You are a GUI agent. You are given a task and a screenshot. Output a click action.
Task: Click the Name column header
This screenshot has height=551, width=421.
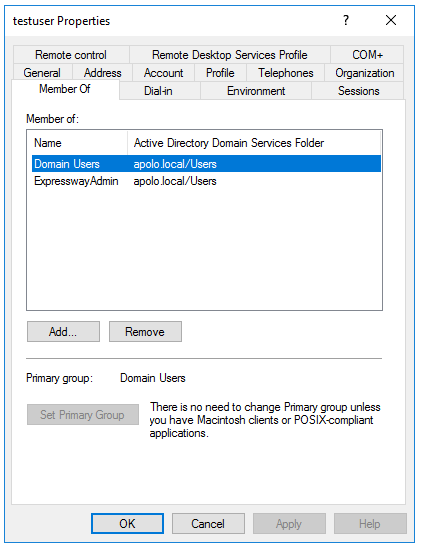pyautogui.click(x=77, y=143)
